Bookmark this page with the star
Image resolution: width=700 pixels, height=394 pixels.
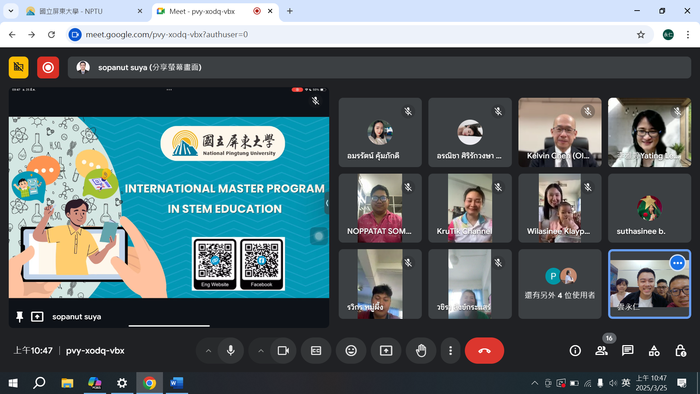[x=641, y=34]
